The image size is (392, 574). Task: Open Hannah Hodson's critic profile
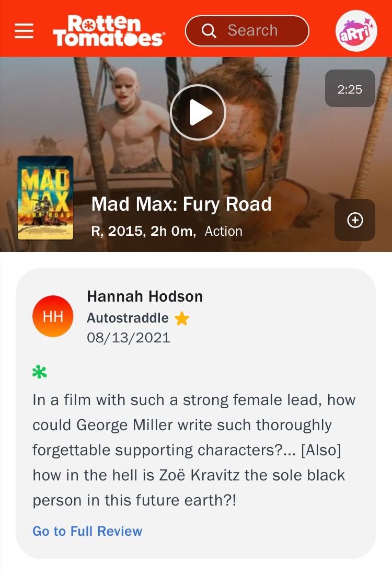[145, 296]
